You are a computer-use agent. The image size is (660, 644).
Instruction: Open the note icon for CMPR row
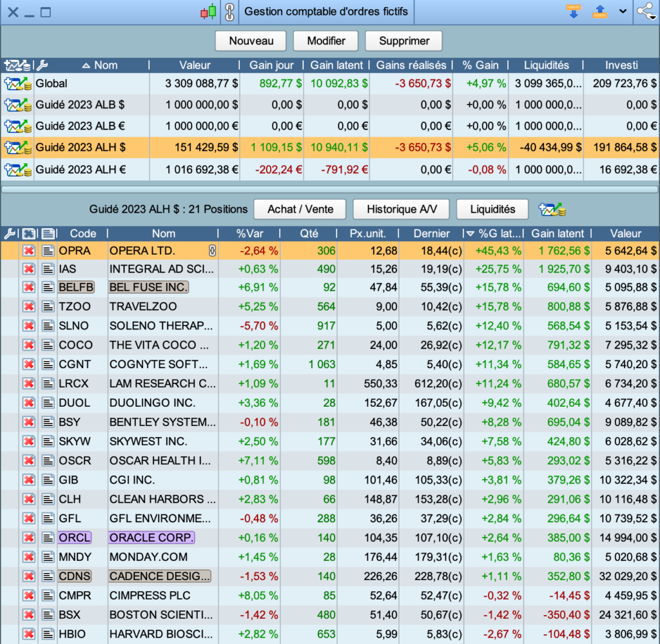48,596
